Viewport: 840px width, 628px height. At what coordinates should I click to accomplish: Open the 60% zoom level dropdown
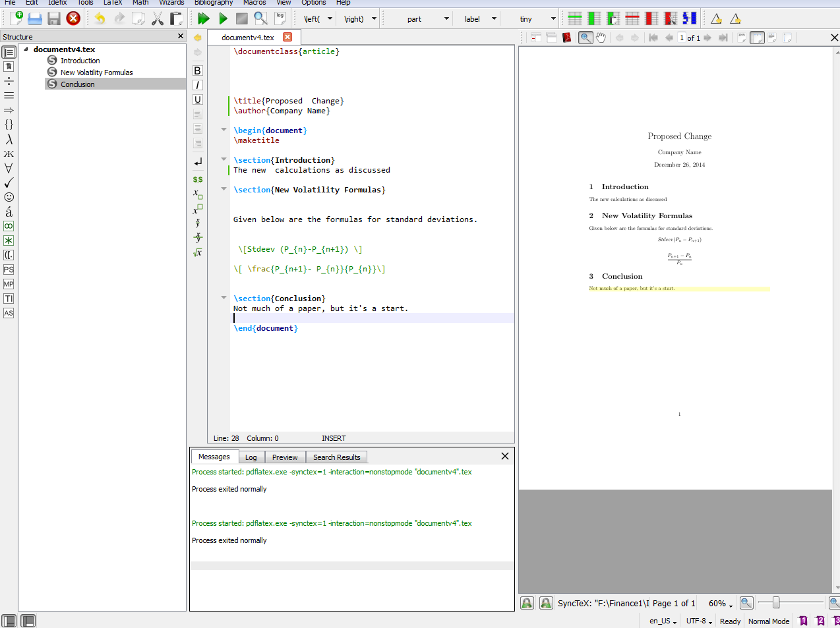(720, 604)
